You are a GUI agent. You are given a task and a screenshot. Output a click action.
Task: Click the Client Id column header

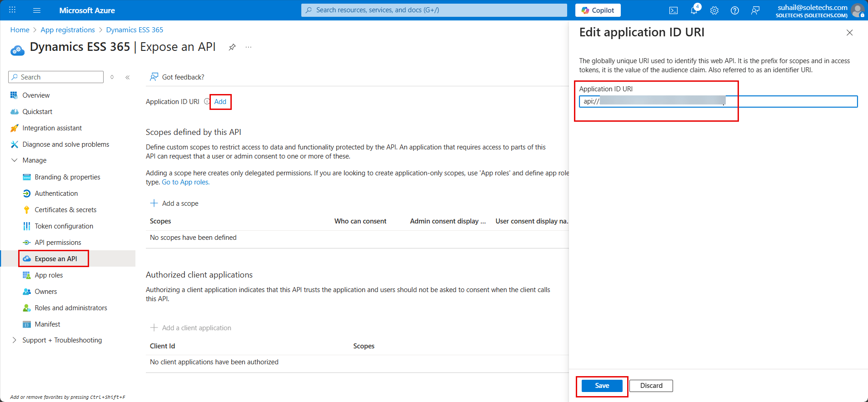162,346
